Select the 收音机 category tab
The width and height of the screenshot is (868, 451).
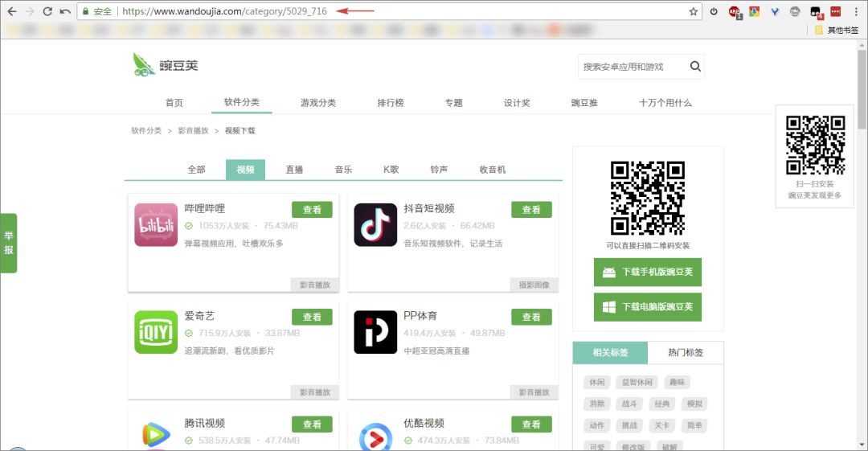[x=492, y=170]
